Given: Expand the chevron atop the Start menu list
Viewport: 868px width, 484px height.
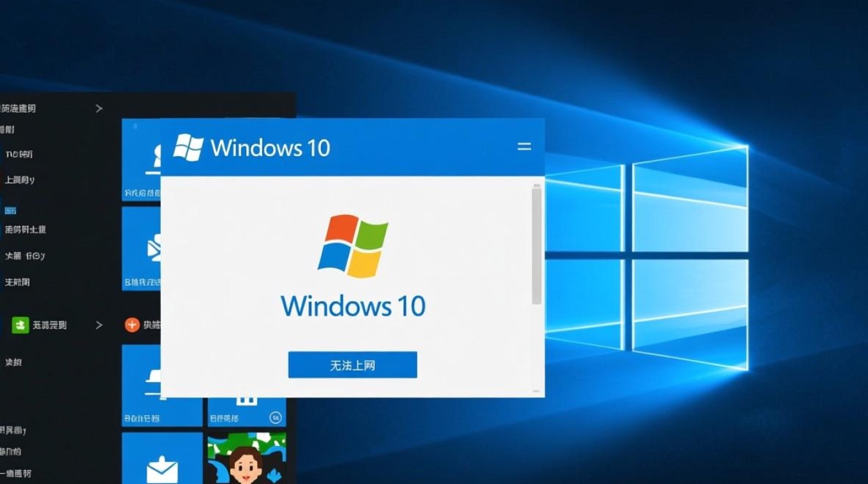Looking at the screenshot, I should pyautogui.click(x=99, y=108).
